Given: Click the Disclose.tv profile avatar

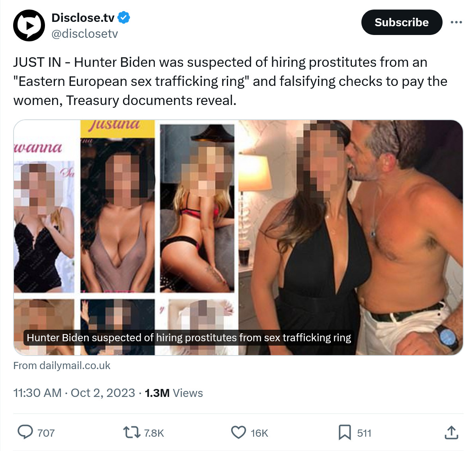Looking at the screenshot, I should (x=29, y=25).
